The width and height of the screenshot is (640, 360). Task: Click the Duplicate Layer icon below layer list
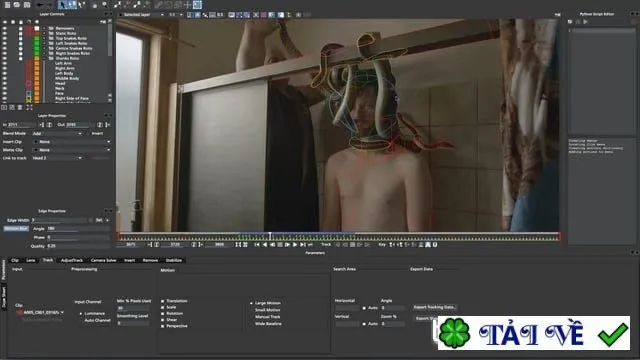tap(12, 107)
